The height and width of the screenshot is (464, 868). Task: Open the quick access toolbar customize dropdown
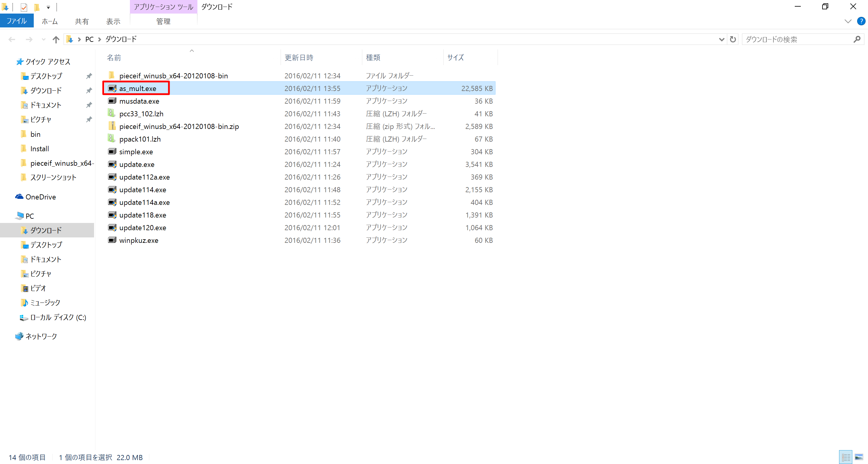[49, 7]
